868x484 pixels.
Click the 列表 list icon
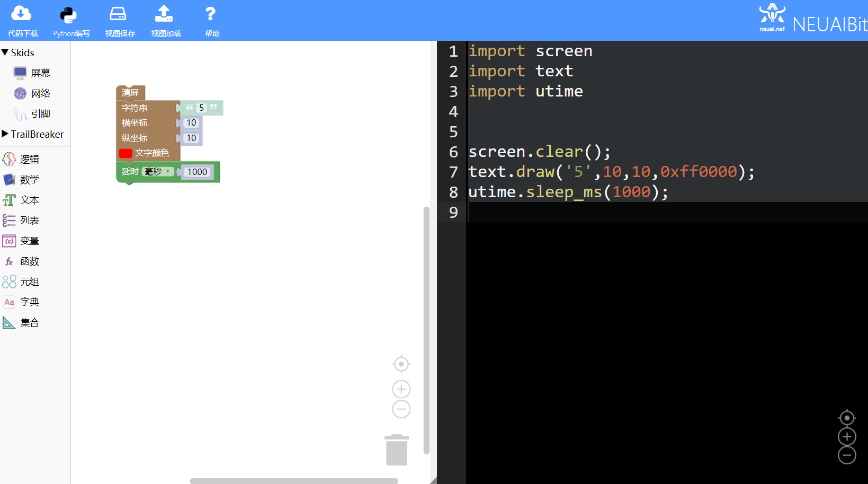click(9, 220)
